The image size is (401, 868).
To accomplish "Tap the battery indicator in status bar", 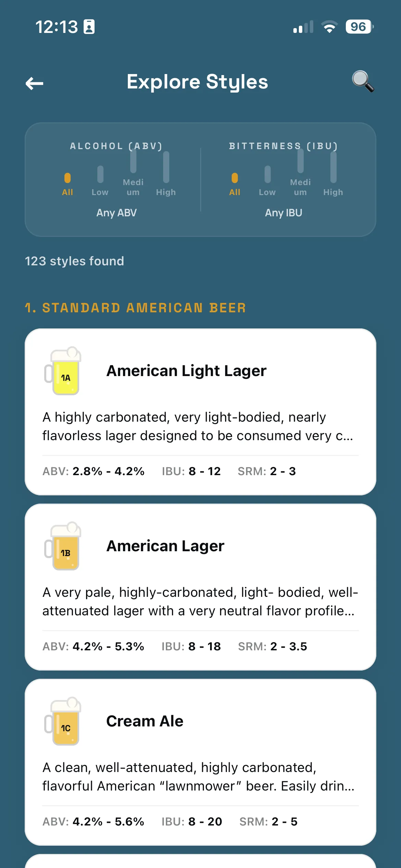I will point(360,27).
